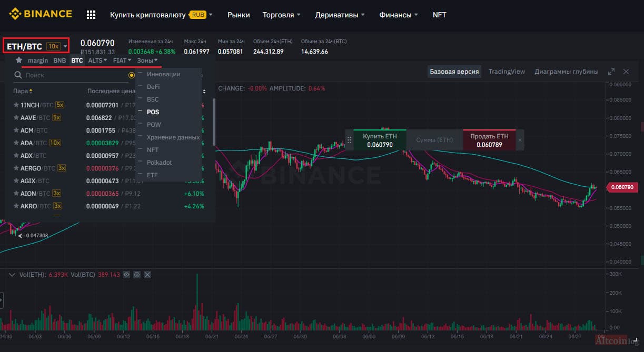Expand the ALTS market dropdown
Image resolution: width=644 pixels, height=352 pixels.
(97, 61)
